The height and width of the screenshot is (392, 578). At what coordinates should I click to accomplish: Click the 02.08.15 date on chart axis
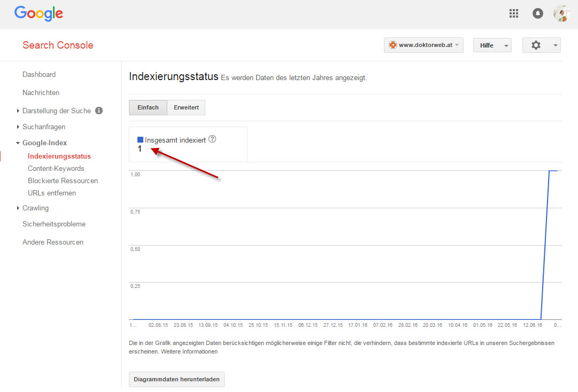pyautogui.click(x=158, y=325)
